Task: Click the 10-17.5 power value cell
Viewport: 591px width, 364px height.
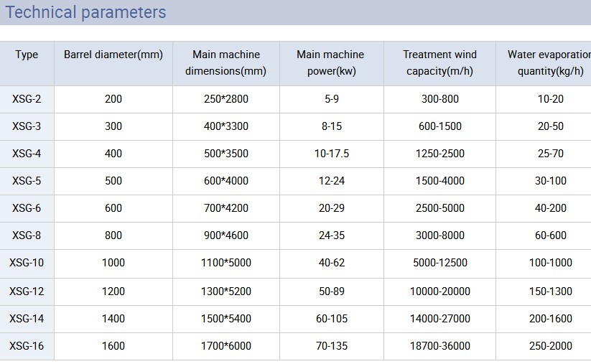Action: click(x=332, y=154)
